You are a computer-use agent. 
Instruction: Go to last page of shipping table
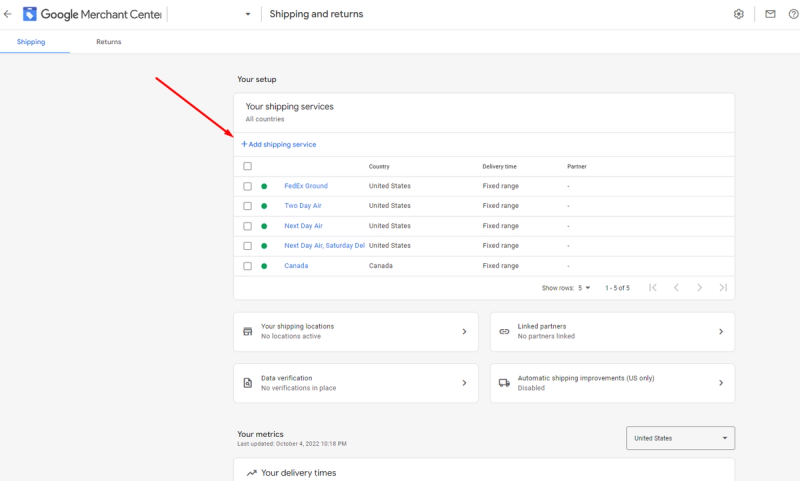coord(723,287)
